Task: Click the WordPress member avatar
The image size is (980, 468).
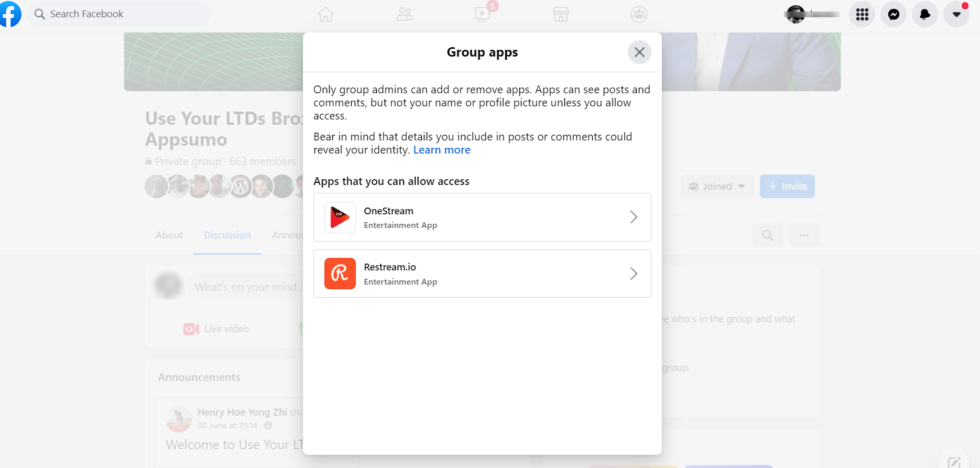Action: (241, 186)
